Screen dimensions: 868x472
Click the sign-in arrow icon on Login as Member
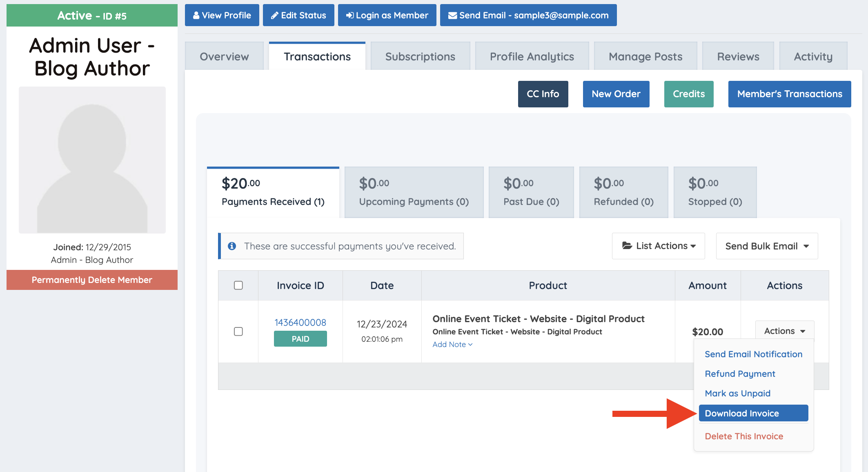pos(350,16)
